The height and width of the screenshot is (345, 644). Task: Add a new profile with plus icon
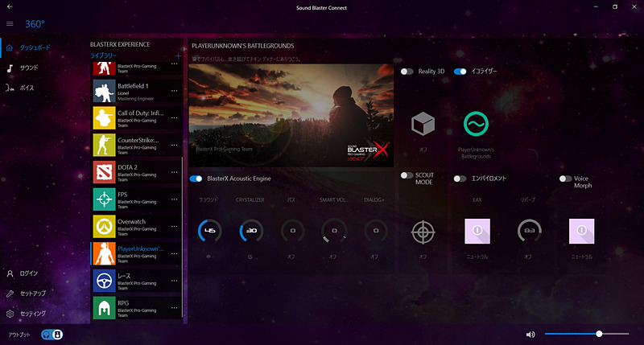(178, 55)
